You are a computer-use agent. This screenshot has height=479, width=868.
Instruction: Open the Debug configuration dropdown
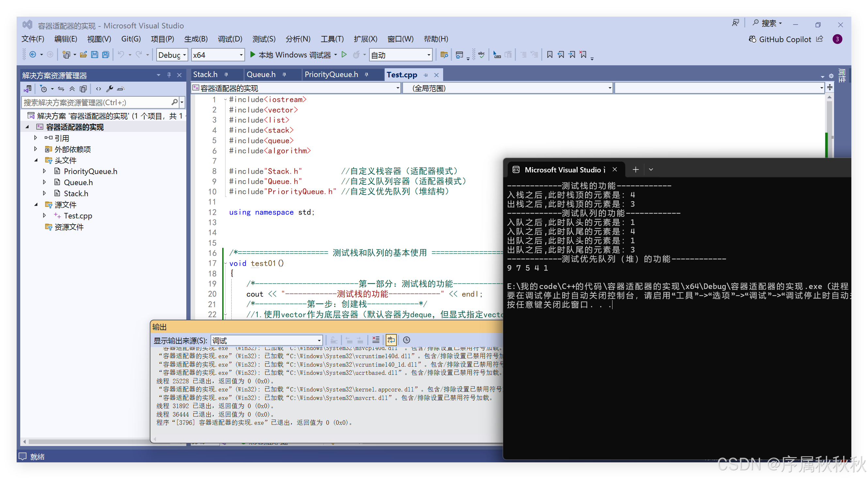pos(172,55)
